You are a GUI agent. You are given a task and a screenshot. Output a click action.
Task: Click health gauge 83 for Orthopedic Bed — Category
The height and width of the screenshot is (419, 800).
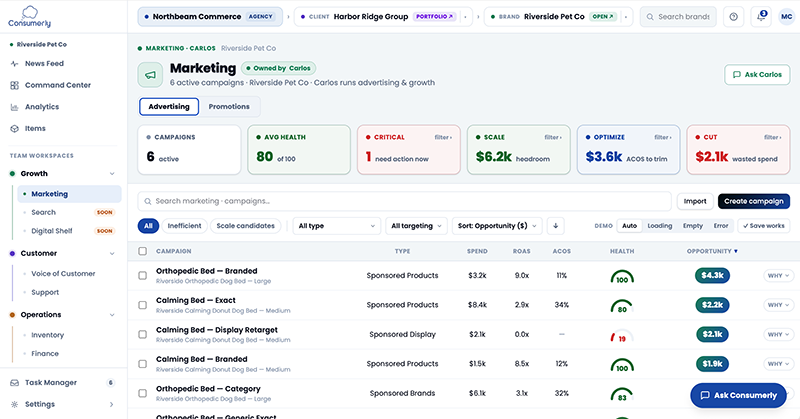pyautogui.click(x=622, y=394)
